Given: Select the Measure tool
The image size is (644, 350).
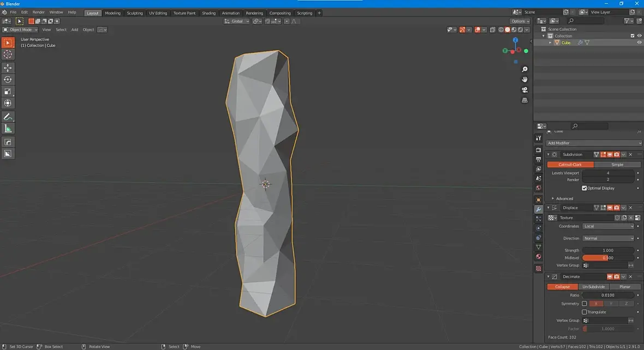Looking at the screenshot, I should (8, 129).
